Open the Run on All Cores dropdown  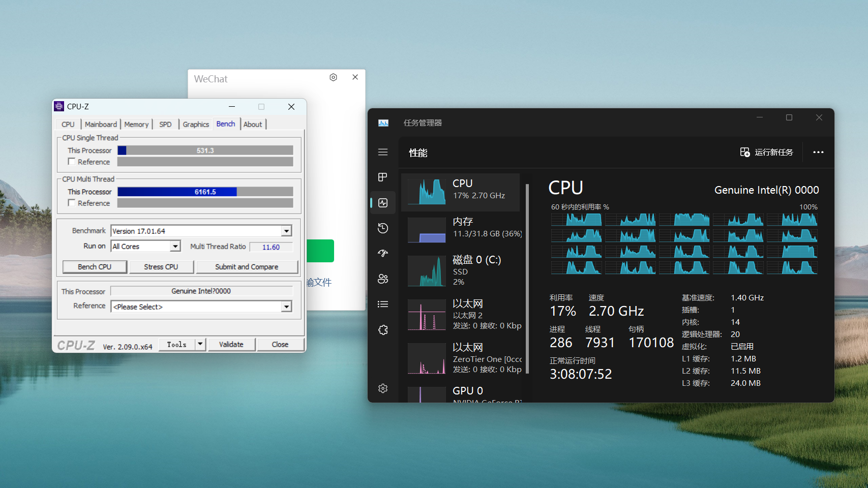175,247
